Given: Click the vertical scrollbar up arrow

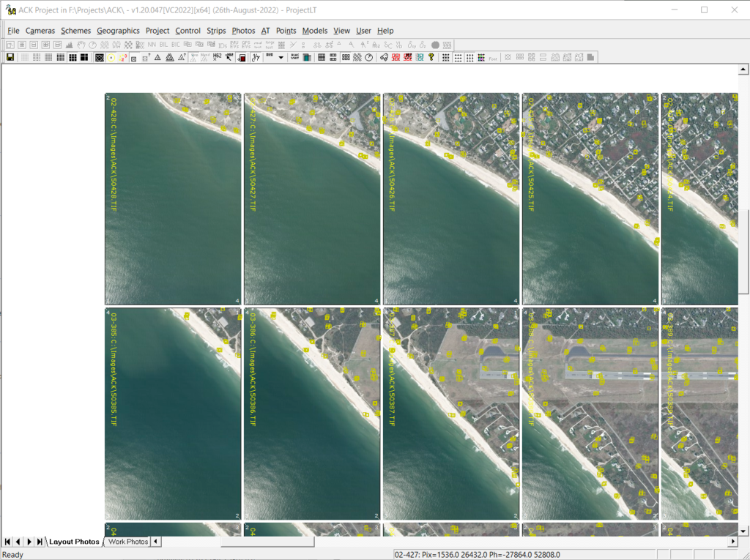Looking at the screenshot, I should pos(743,70).
